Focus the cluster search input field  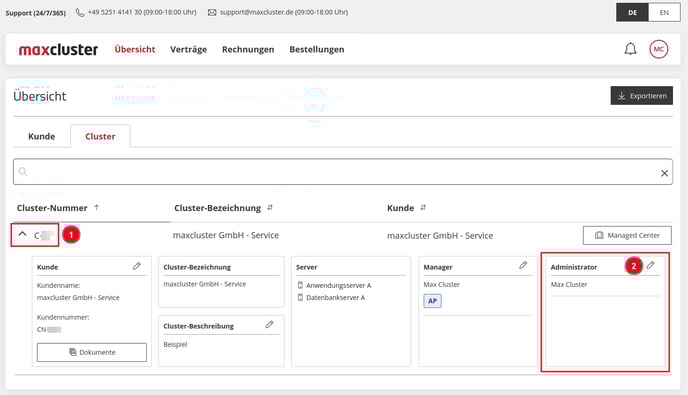click(343, 172)
